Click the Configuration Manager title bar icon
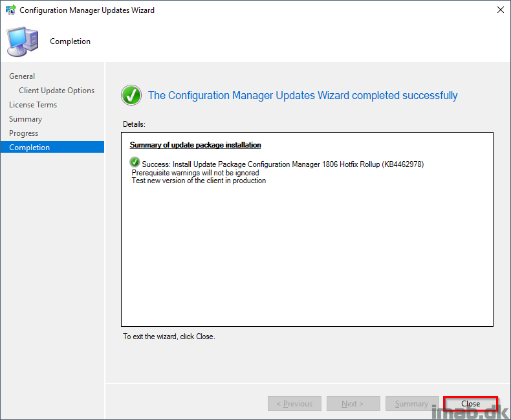The height and width of the screenshot is (420, 511). (11, 10)
